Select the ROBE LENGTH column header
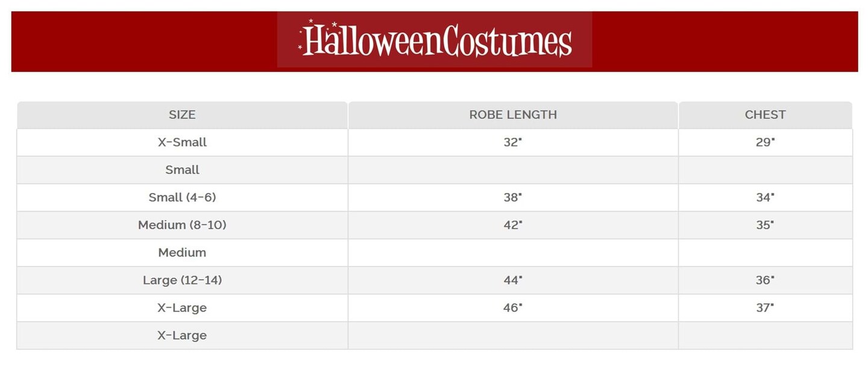868x366 pixels. (513, 115)
